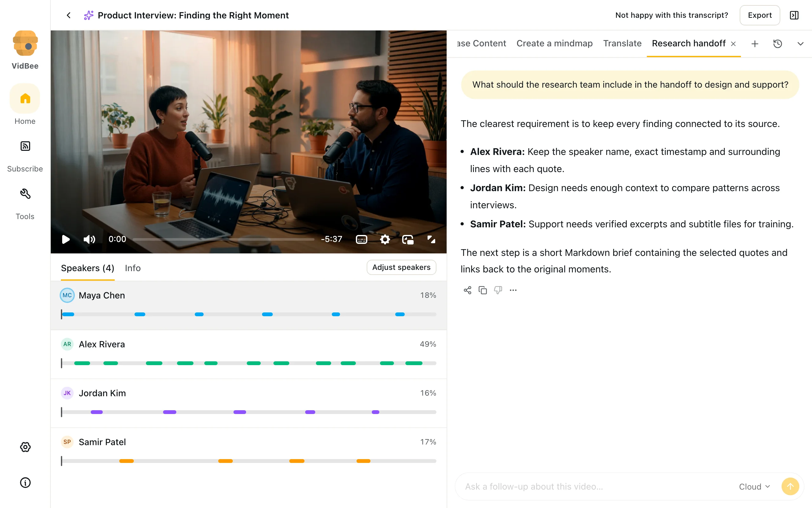Click the video progress scrubber bar
Screen dimensions: 812x508
point(224,239)
